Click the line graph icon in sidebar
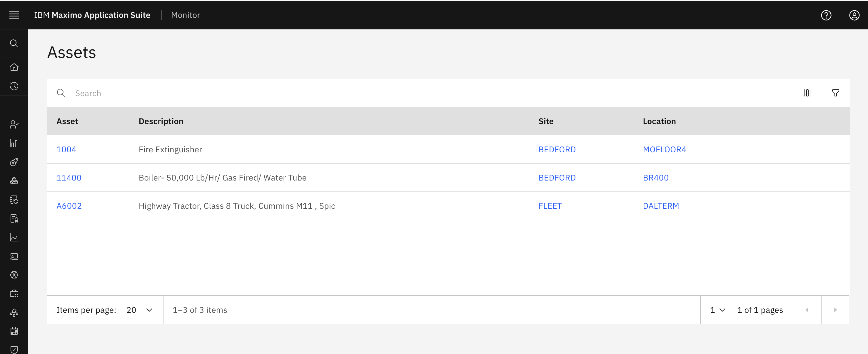 coord(14,238)
